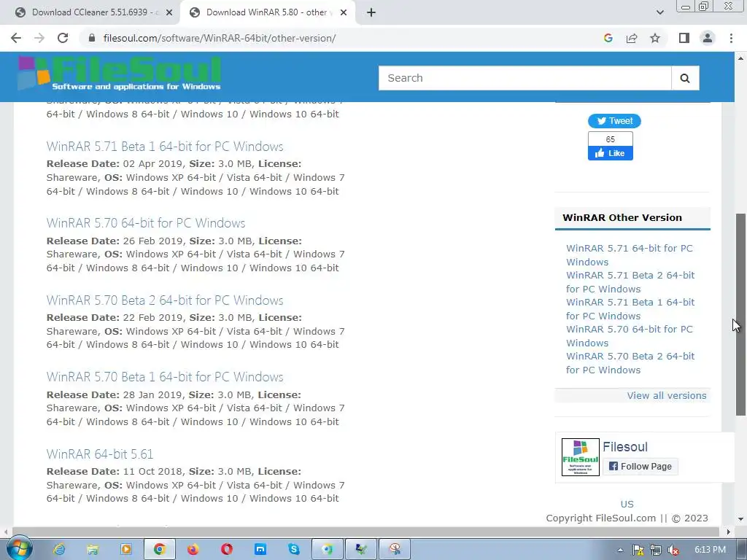Close the WinRAR 5.80 tab

point(344,13)
